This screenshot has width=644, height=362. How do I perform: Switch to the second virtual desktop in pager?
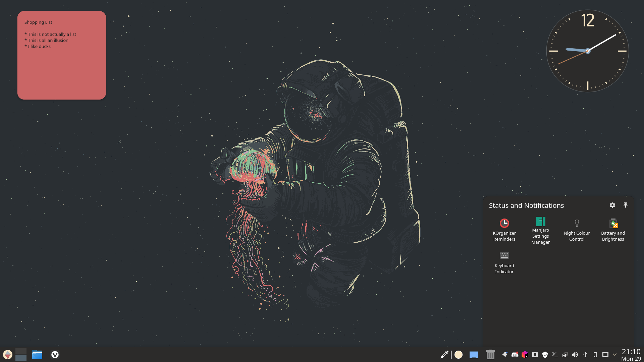(21, 358)
